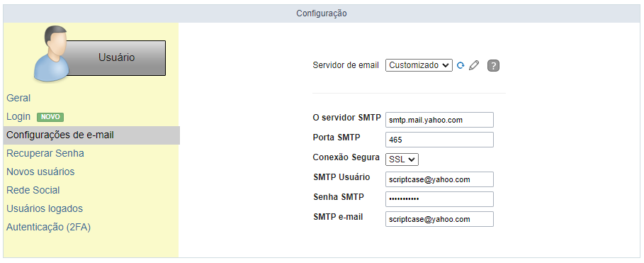644x263 pixels.
Task: Go to Recuperar Senha
Action: pyautogui.click(x=45, y=154)
